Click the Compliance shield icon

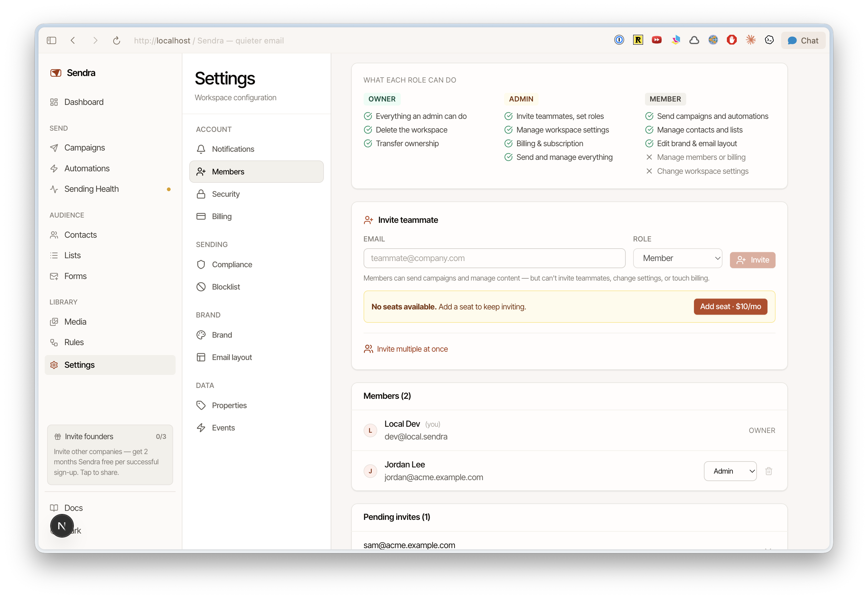tap(201, 265)
